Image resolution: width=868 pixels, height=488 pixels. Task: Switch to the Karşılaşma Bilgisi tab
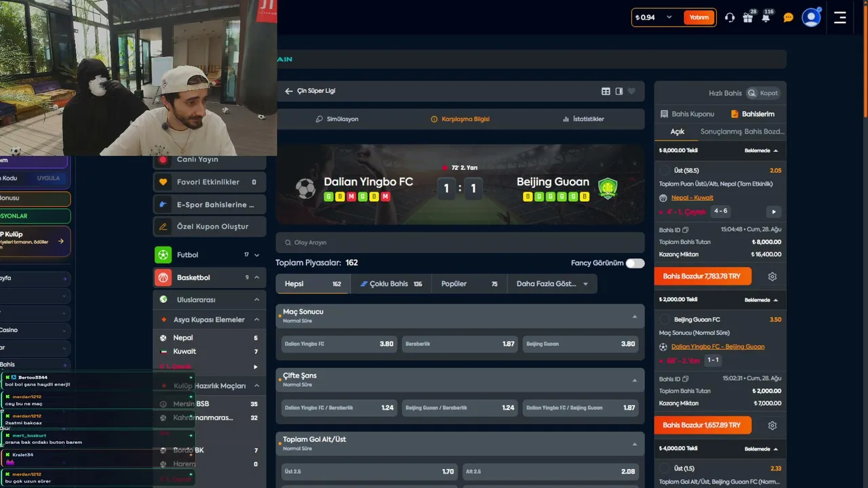coord(460,119)
